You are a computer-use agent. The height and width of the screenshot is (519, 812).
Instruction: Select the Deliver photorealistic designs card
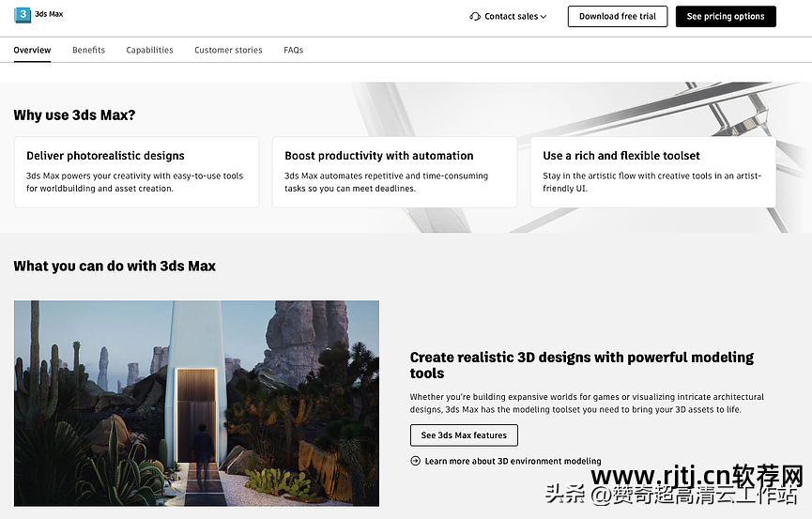(136, 172)
